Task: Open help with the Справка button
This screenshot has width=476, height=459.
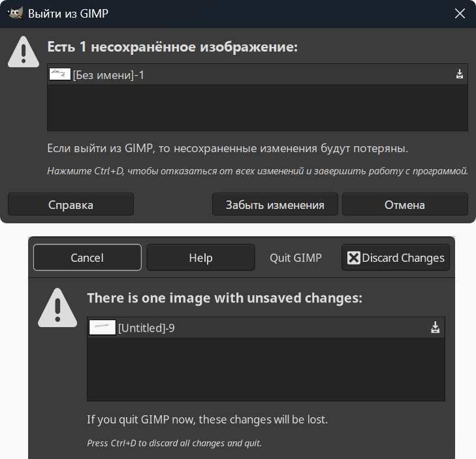Action: [71, 204]
